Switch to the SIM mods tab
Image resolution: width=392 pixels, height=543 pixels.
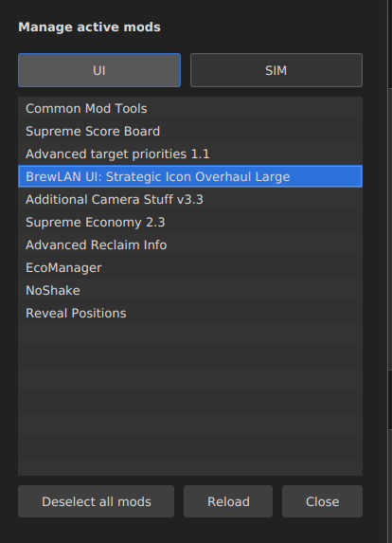click(276, 70)
